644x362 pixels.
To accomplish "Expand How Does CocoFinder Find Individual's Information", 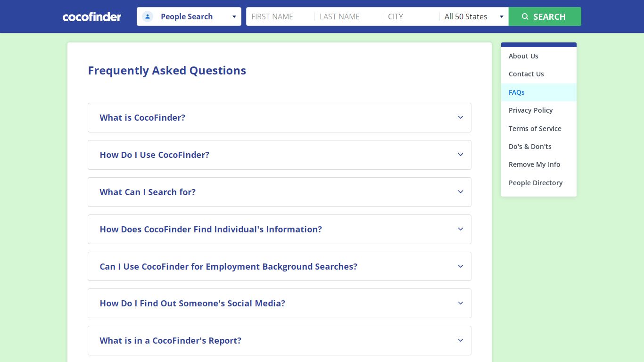I will click(x=280, y=229).
